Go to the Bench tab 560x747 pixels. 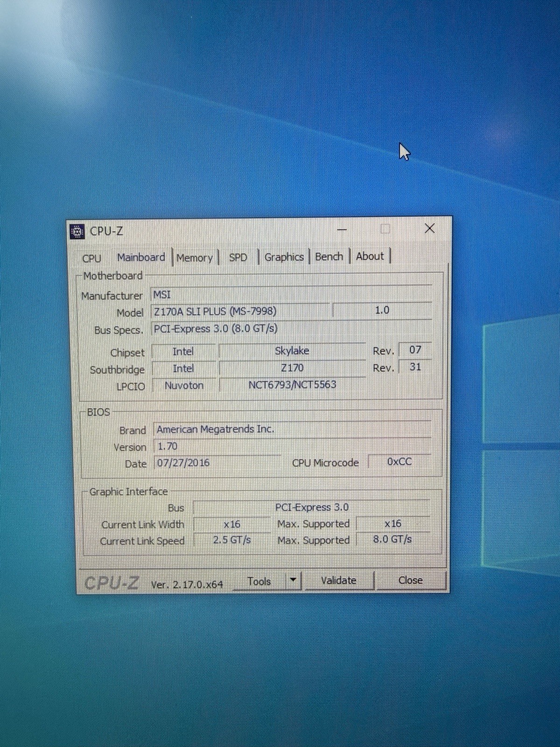tap(329, 256)
